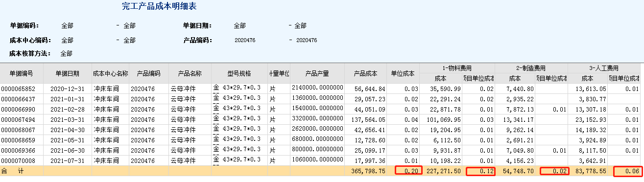Click the 型号规格 column header
The height and width of the screenshot is (182, 644).
tap(239, 73)
